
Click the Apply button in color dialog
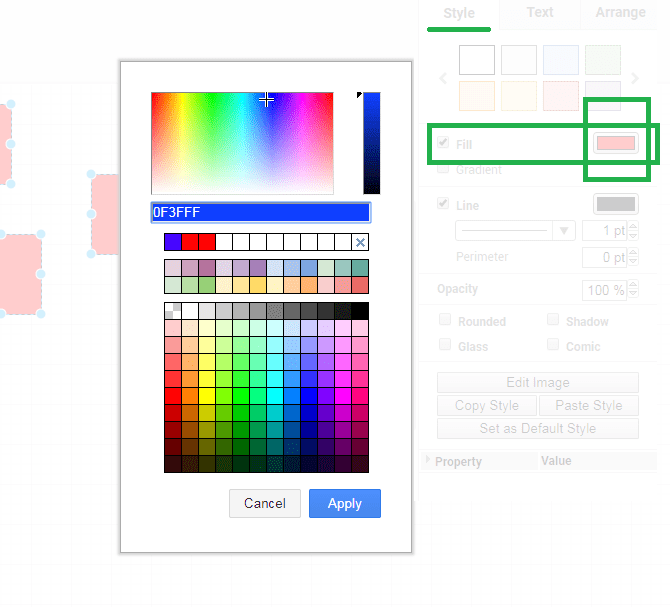pyautogui.click(x=344, y=503)
